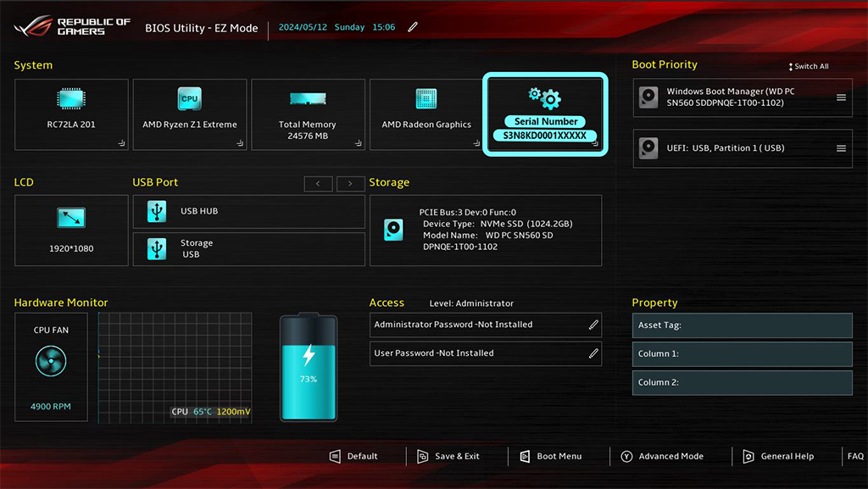Click the Level: Administrator text

pos(471,303)
